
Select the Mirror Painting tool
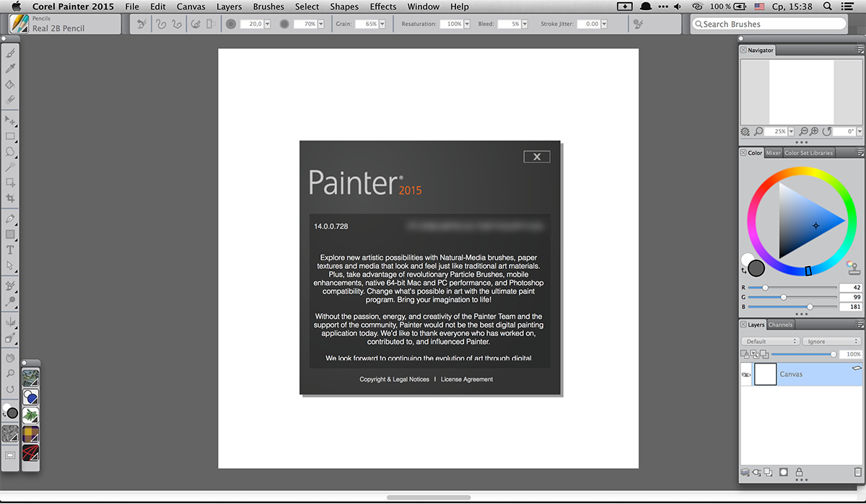10,322
